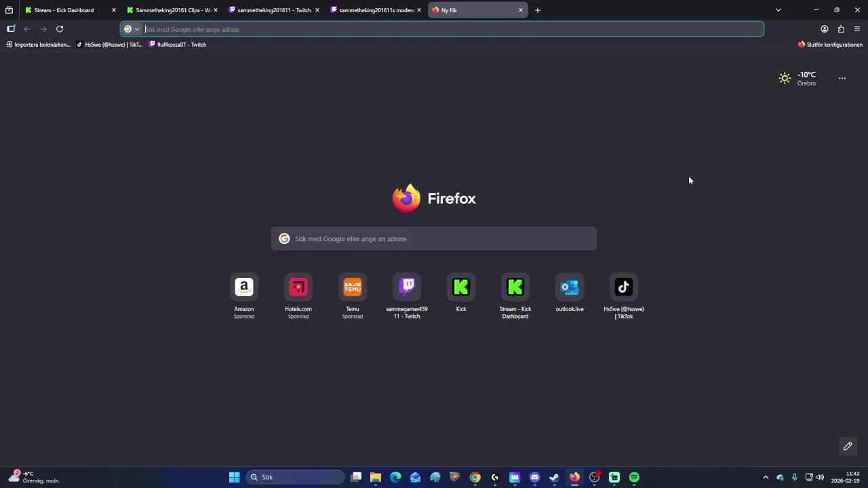Open HsSwe TikTok bookmark in toolbar

tap(109, 45)
